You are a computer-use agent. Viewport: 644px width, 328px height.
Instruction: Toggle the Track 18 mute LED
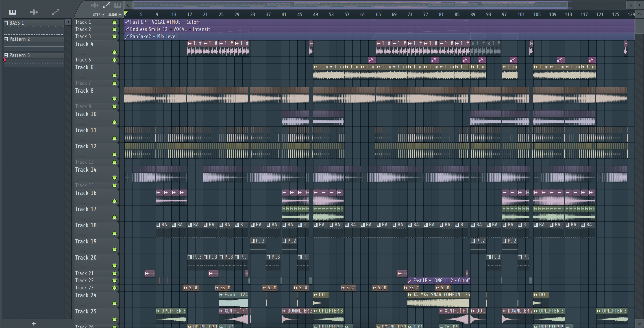click(114, 233)
